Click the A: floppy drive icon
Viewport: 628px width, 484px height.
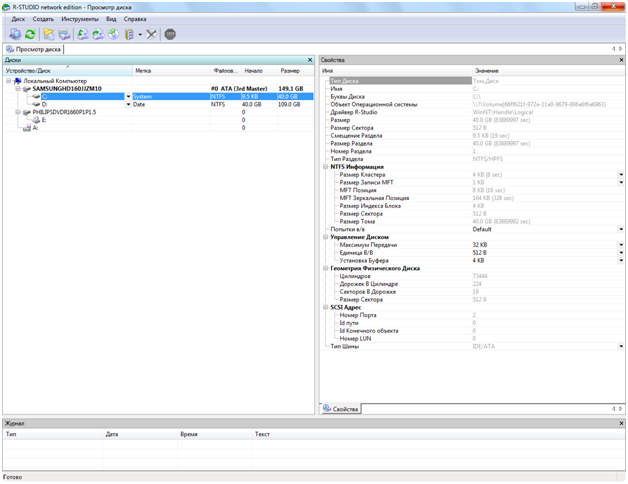(27, 128)
